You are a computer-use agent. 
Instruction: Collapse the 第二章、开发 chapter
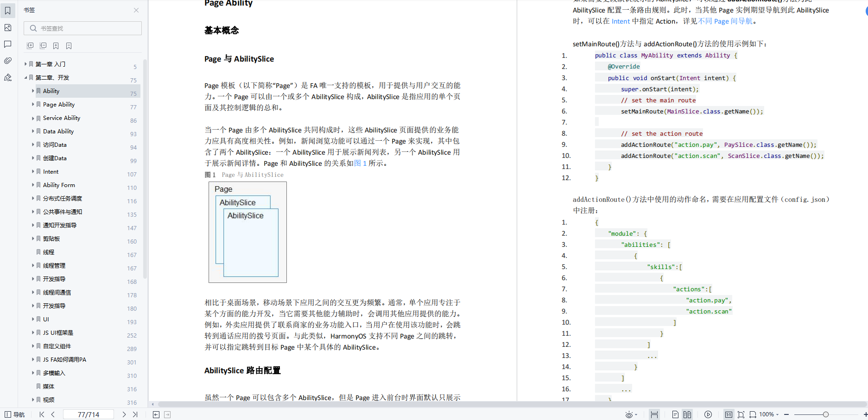click(25, 77)
